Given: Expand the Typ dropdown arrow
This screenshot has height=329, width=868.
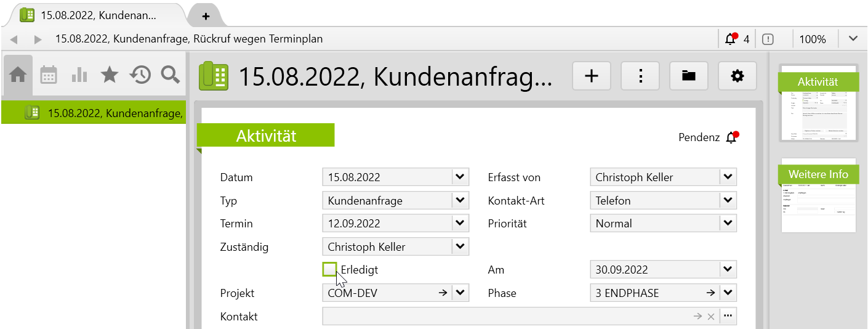Looking at the screenshot, I should tap(460, 201).
